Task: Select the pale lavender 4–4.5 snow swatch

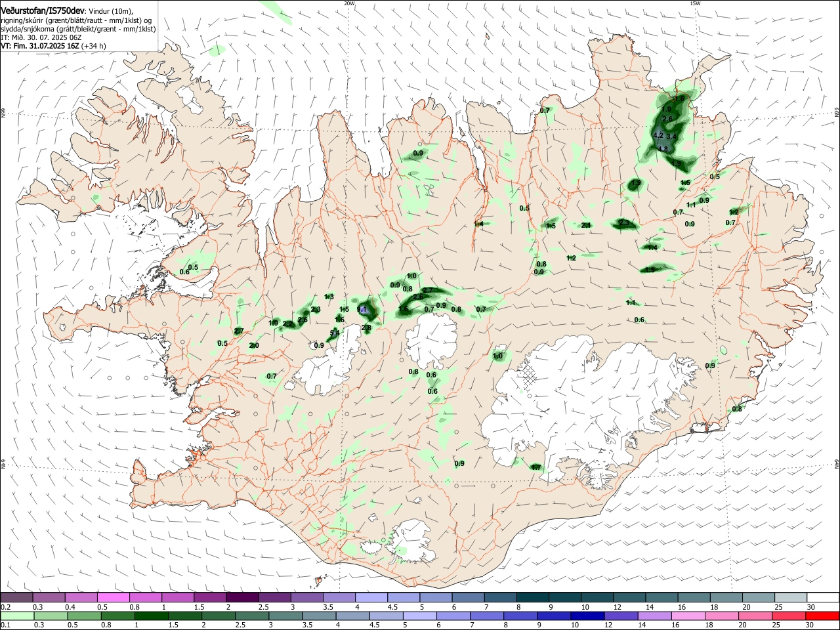Action: point(371,597)
